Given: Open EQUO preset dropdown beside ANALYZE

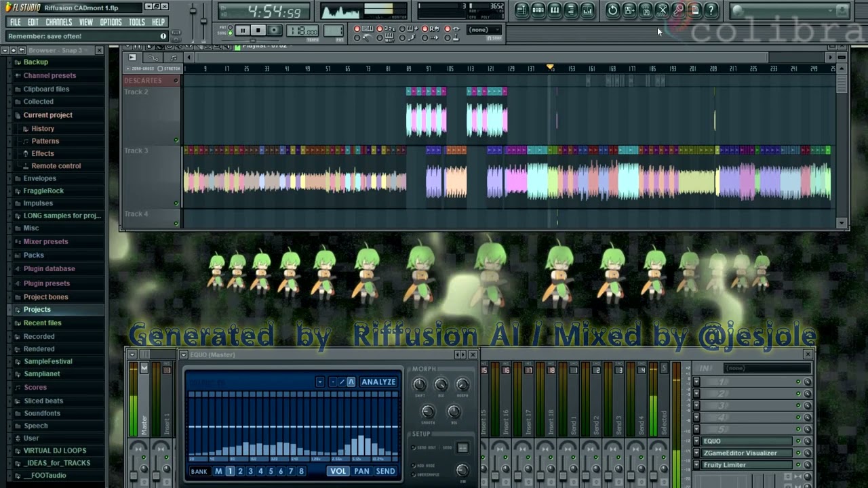Looking at the screenshot, I should (x=319, y=382).
